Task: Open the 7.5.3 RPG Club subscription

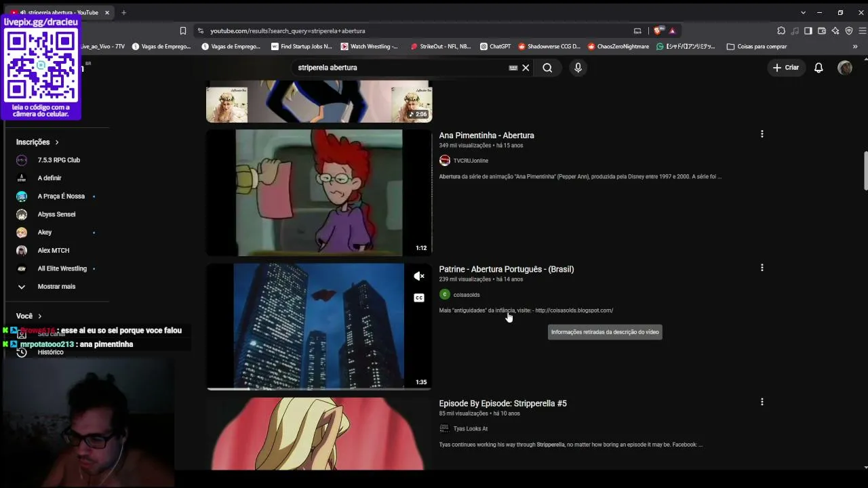Action: (58, 160)
